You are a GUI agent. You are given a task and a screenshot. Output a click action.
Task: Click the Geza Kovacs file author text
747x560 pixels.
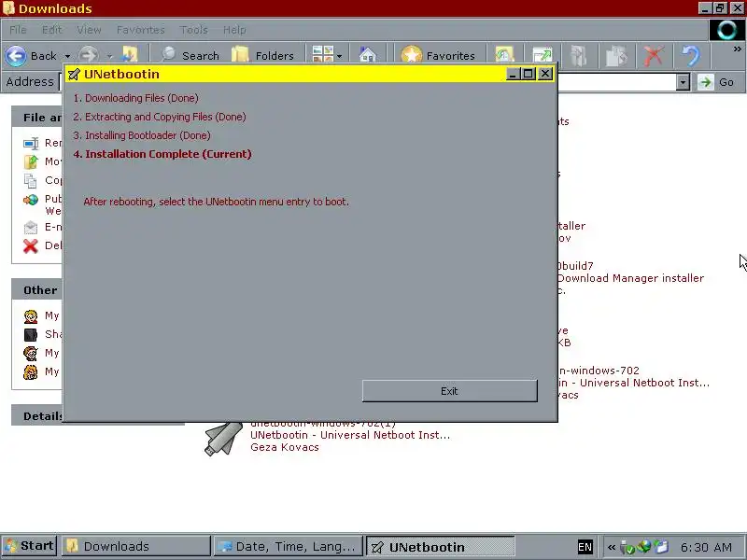pyautogui.click(x=285, y=447)
